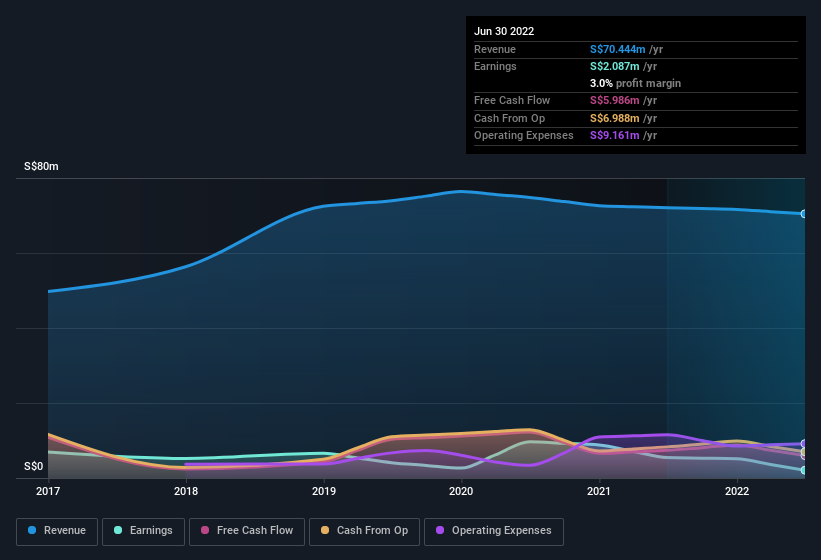Toggle the Revenue legend button
This screenshot has width=821, height=560.
click(x=57, y=531)
